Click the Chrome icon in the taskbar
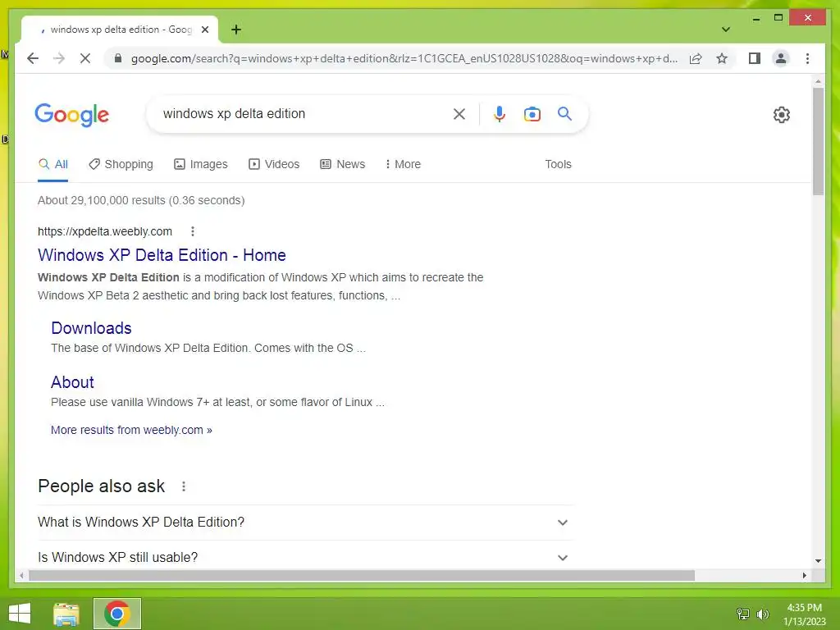The height and width of the screenshot is (630, 840). 116,614
